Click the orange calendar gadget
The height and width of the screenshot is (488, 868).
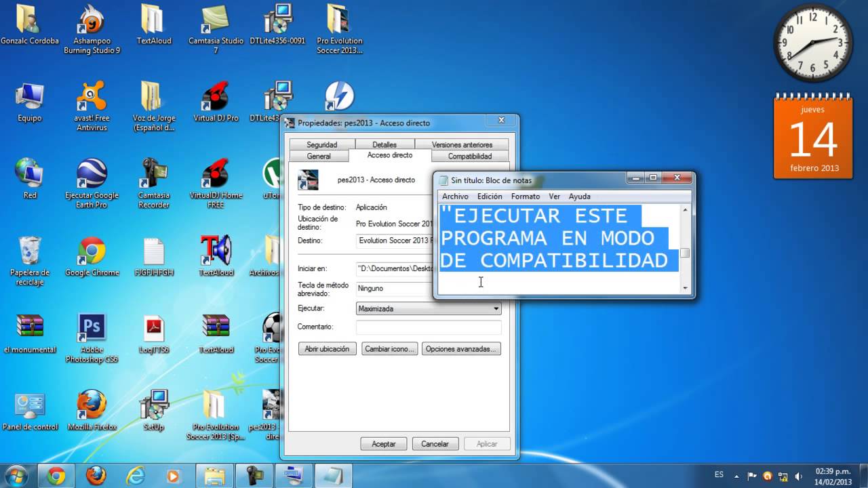813,138
